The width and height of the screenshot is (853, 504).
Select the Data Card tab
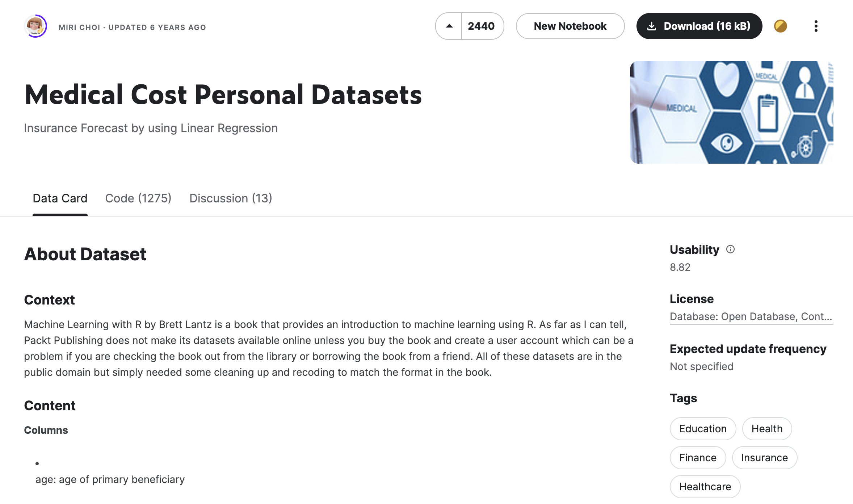click(x=60, y=198)
